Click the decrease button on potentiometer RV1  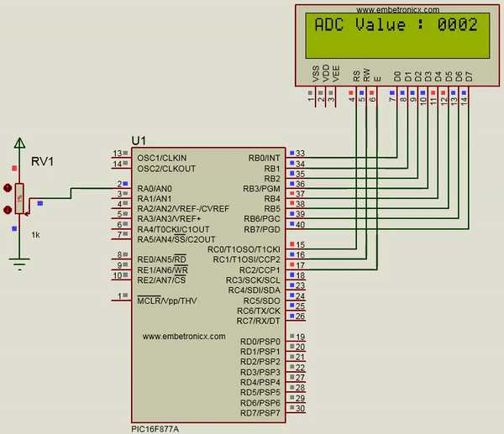(x=8, y=210)
